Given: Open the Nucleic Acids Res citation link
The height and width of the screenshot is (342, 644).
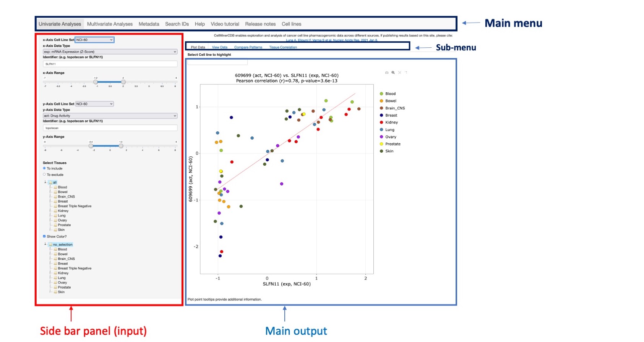Looking at the screenshot, I should pyautogui.click(x=332, y=40).
